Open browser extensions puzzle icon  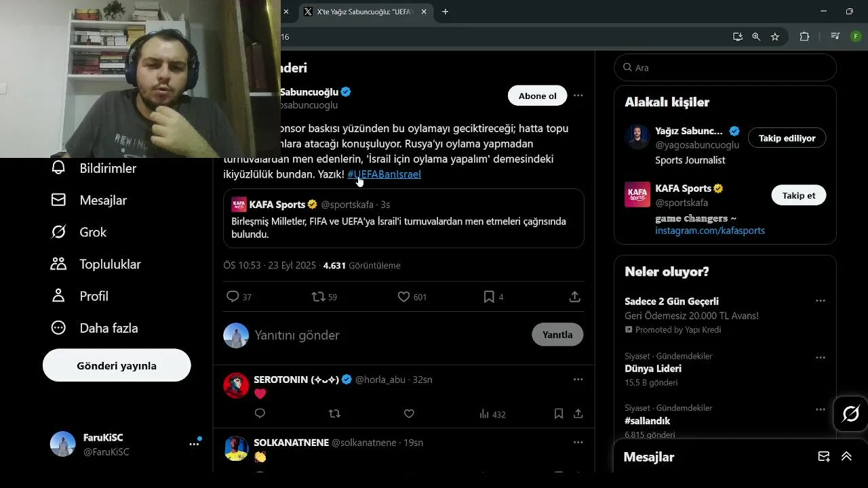point(804,37)
